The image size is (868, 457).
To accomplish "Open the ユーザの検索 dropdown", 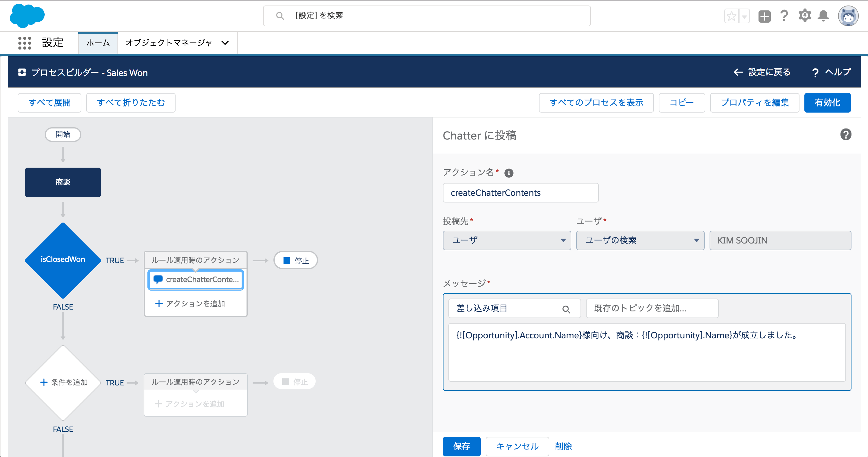I will [x=640, y=240].
